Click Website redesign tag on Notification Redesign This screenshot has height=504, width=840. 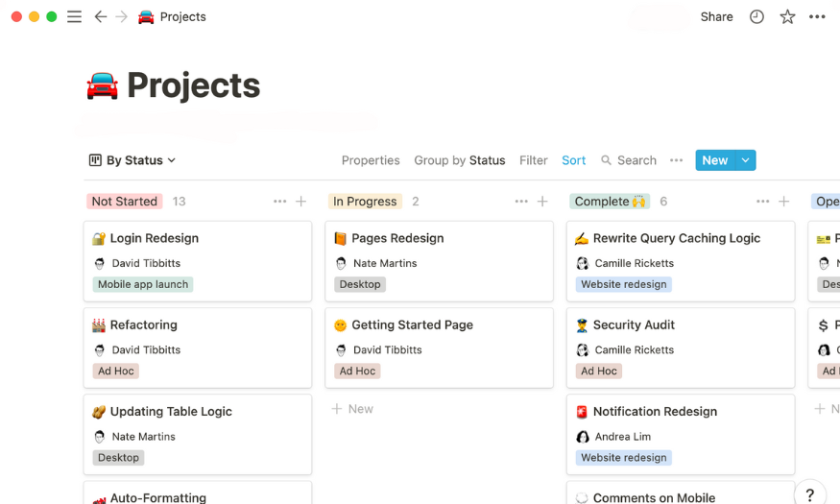[x=624, y=458]
